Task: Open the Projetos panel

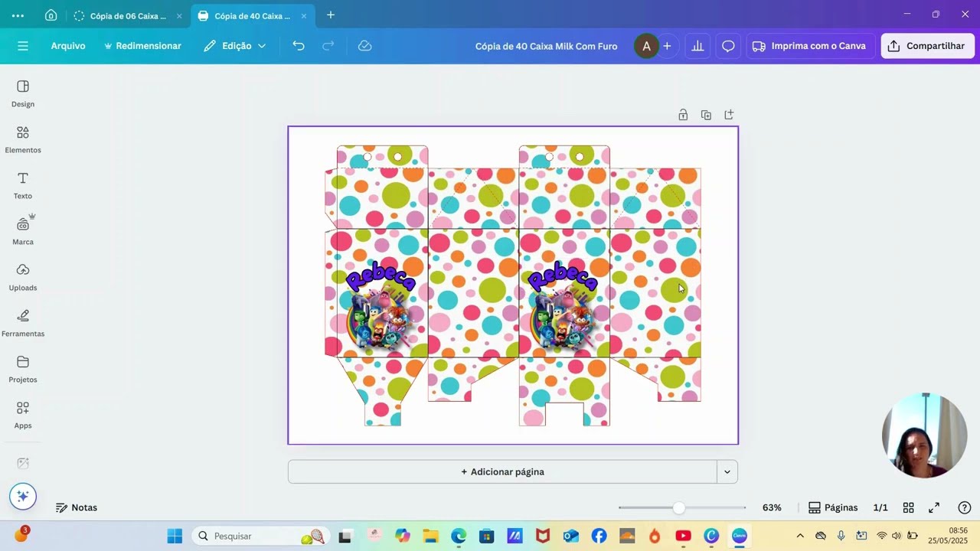Action: tap(23, 369)
